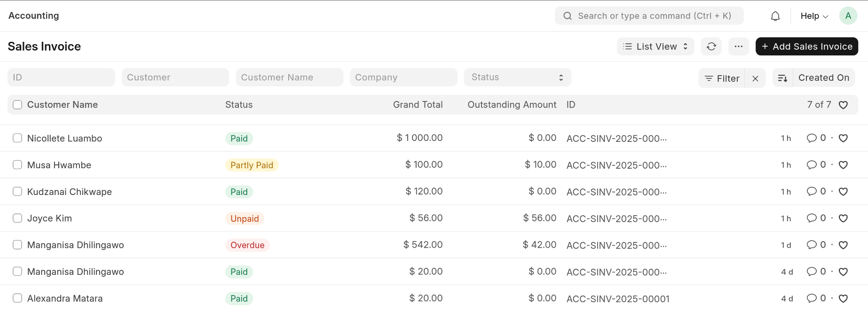
Task: Click the $ 42.00 outstanding amount
Action: (540, 245)
